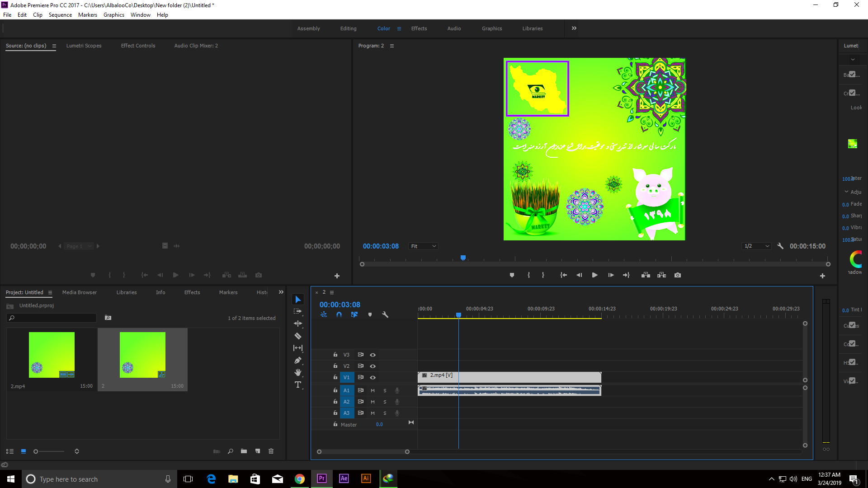Open Fit scale dropdown in Program monitor
868x488 pixels.
(x=423, y=246)
